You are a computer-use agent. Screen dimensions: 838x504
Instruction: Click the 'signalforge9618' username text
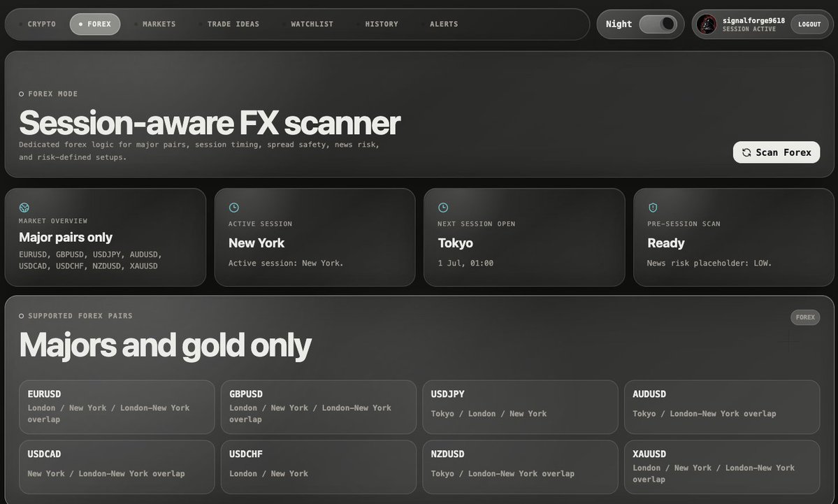(x=753, y=20)
